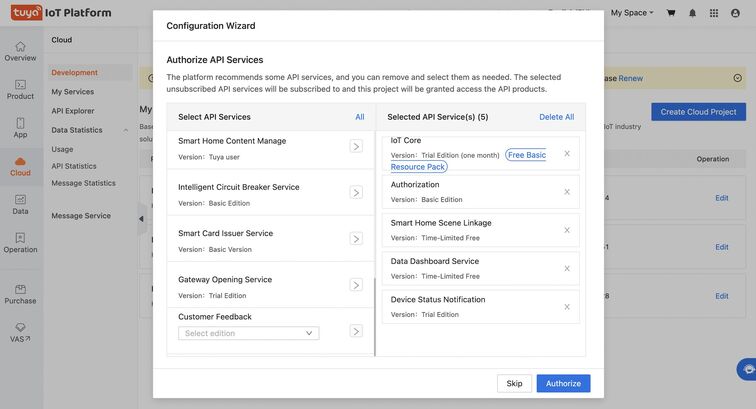
Task: Select All API services link
Action: coord(359,117)
